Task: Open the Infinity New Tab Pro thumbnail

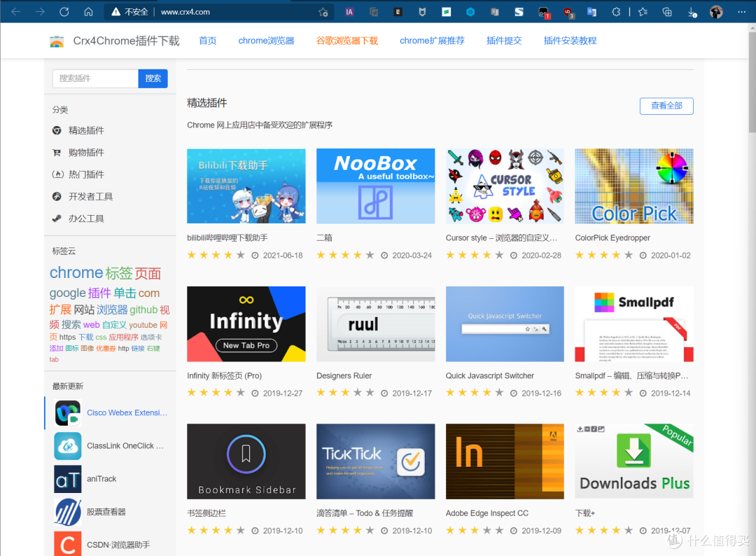Action: pyautogui.click(x=246, y=324)
